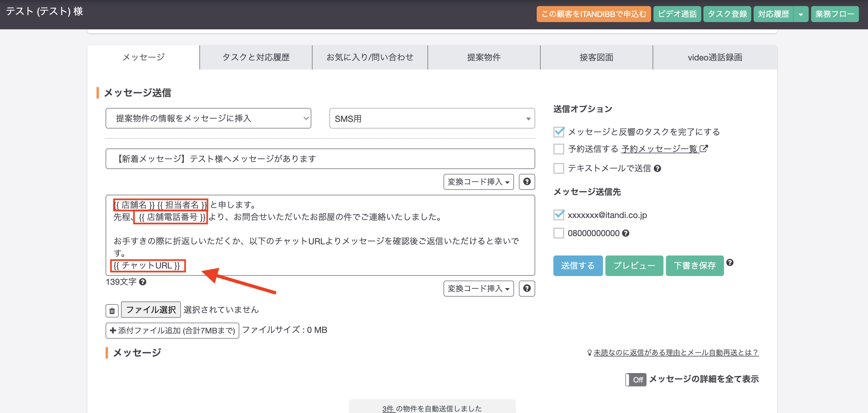Image resolution: width=868 pixels, height=413 pixels.
Task: Check phone recipient 08000000000
Action: (x=559, y=233)
